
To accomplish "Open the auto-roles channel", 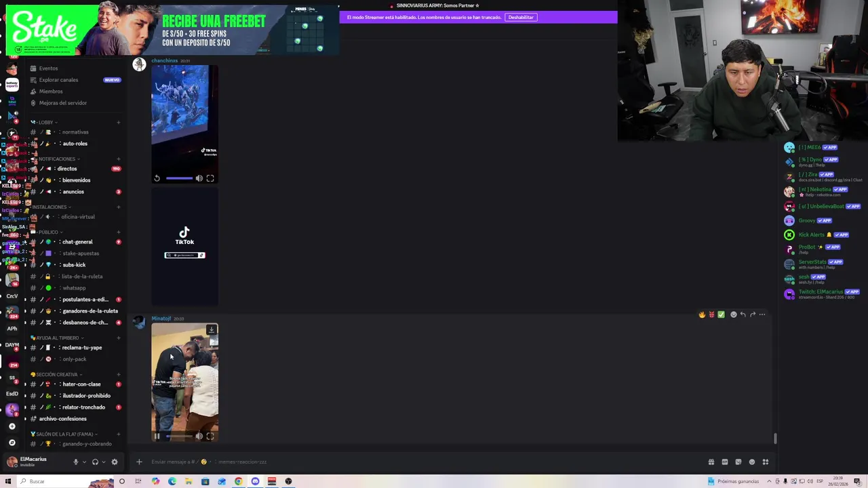I will (75, 144).
